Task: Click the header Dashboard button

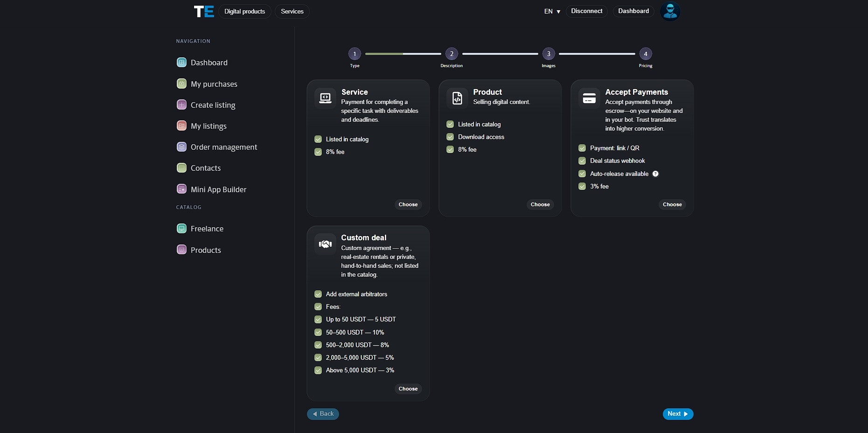Action: [633, 11]
